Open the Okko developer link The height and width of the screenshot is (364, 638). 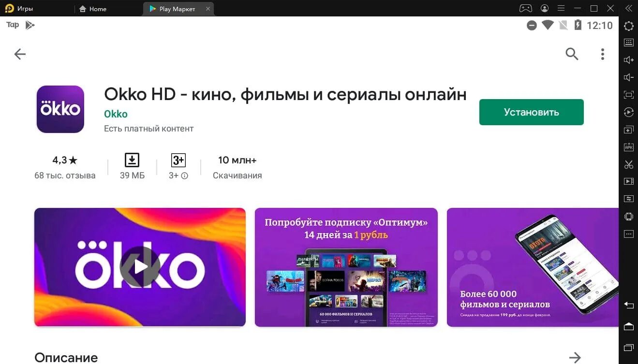116,114
